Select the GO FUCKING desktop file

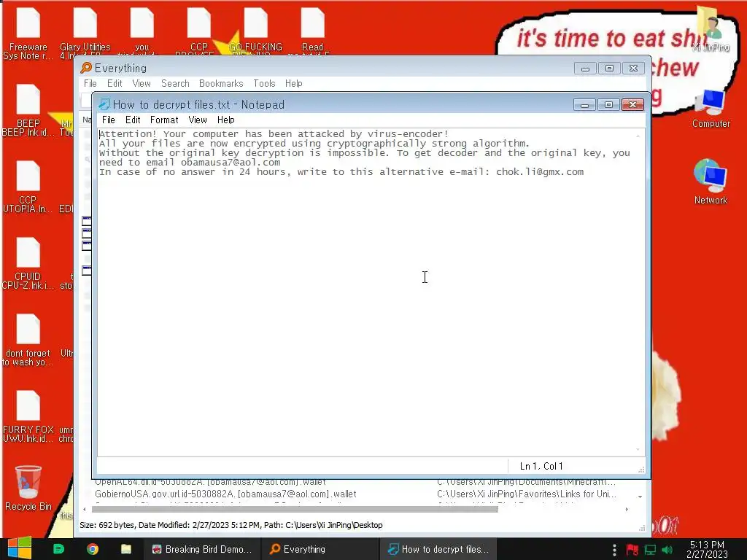[256, 31]
